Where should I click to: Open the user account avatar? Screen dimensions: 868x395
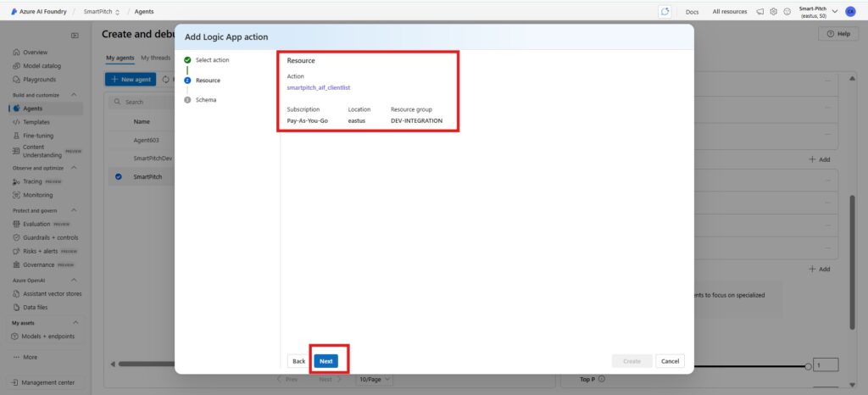pos(850,12)
